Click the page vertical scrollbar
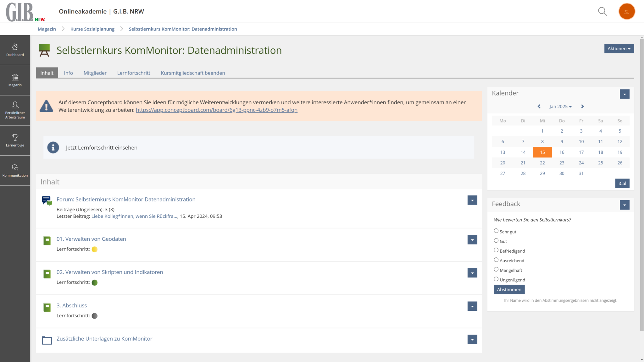This screenshot has height=362, width=644. (642, 185)
